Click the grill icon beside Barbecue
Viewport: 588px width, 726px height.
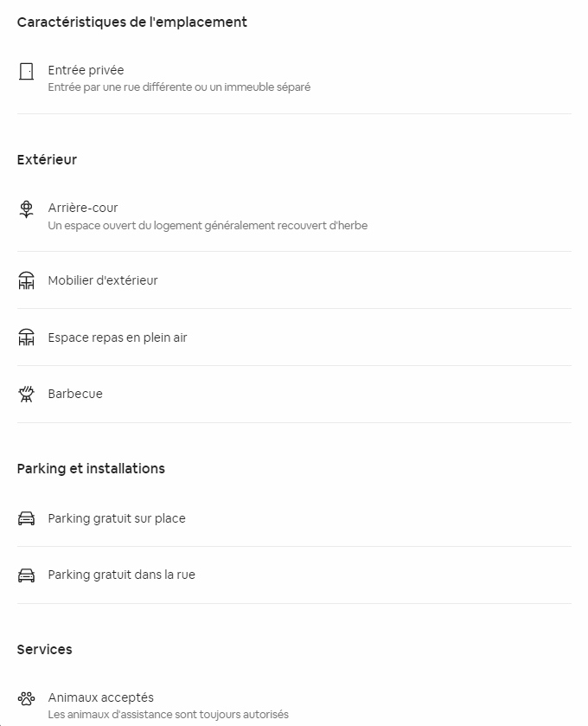click(27, 395)
